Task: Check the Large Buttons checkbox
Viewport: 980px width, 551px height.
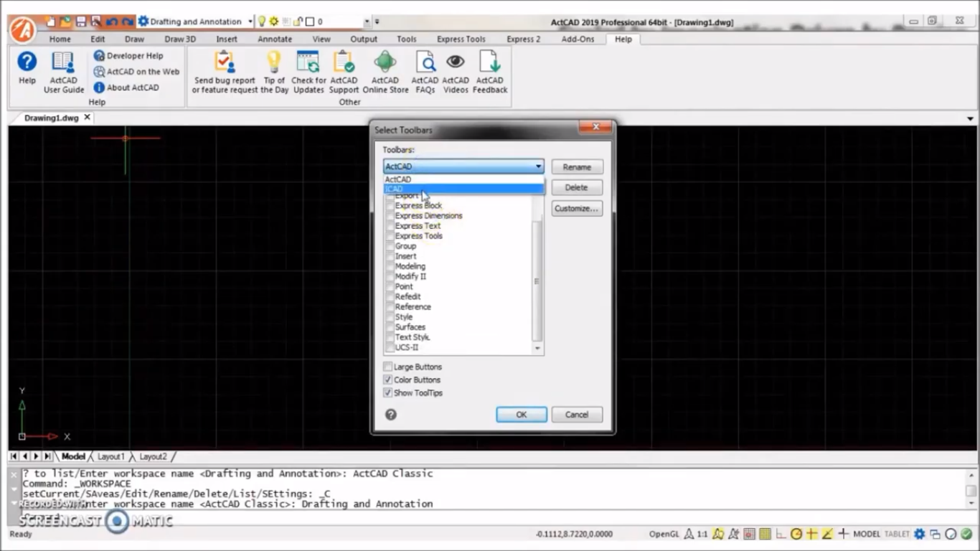Action: (x=388, y=367)
